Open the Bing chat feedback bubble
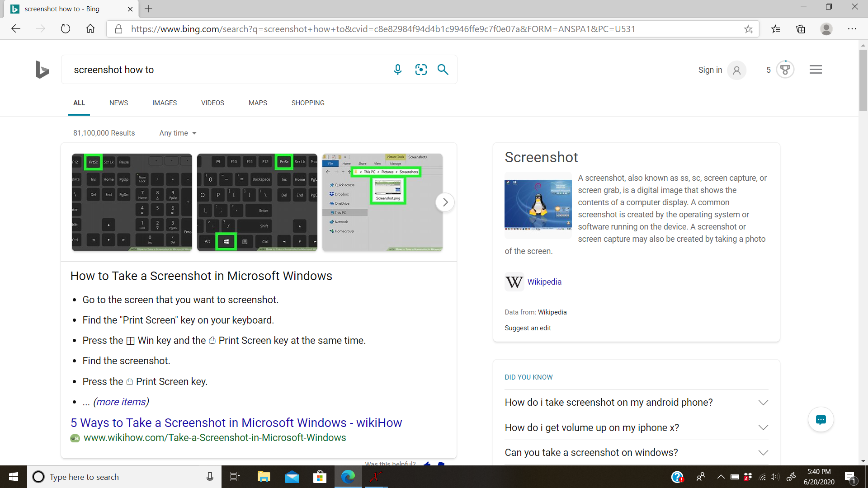 (821, 420)
